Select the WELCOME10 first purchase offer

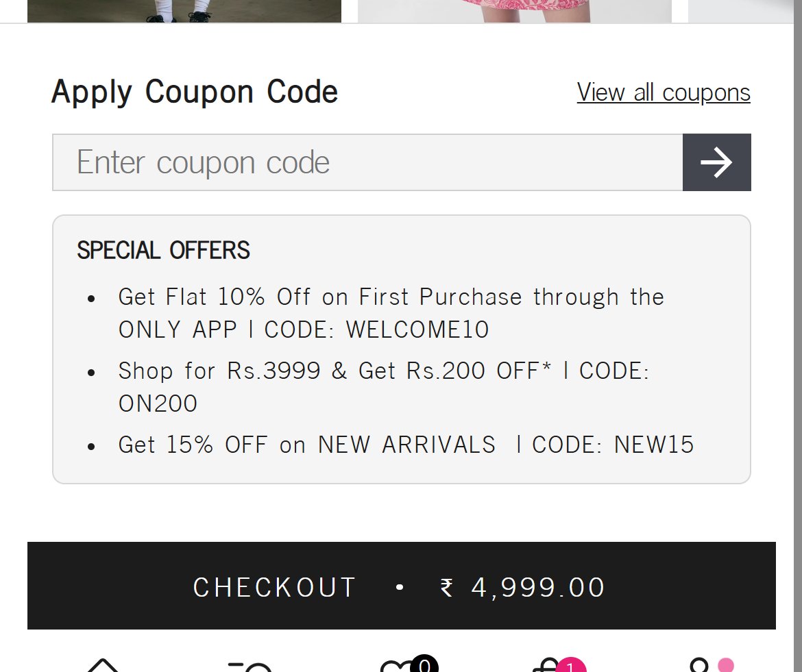pyautogui.click(x=391, y=313)
